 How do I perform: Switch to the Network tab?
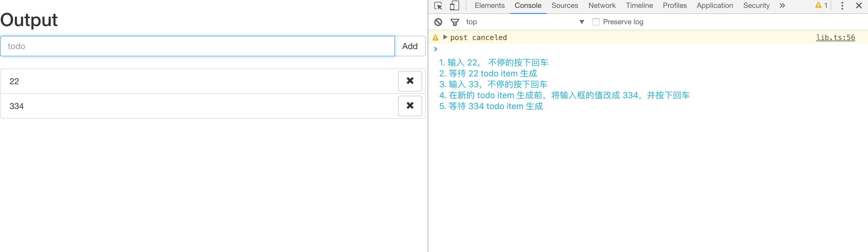point(602,6)
